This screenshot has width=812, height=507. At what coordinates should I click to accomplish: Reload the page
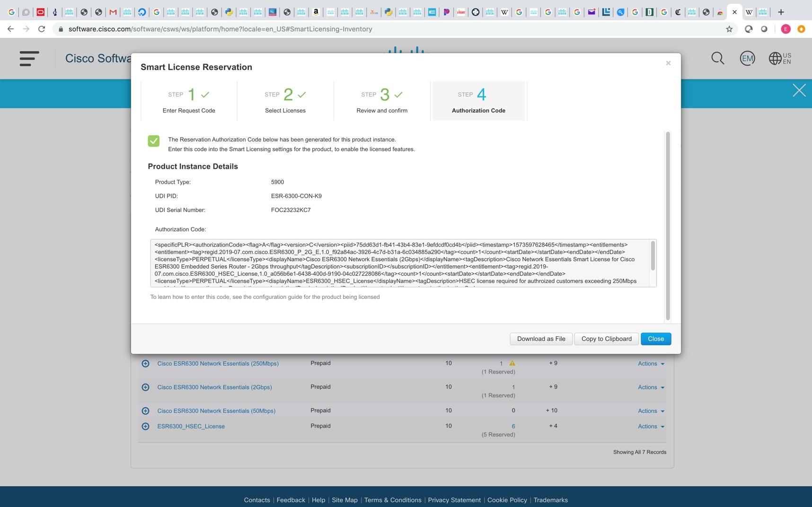click(x=42, y=29)
